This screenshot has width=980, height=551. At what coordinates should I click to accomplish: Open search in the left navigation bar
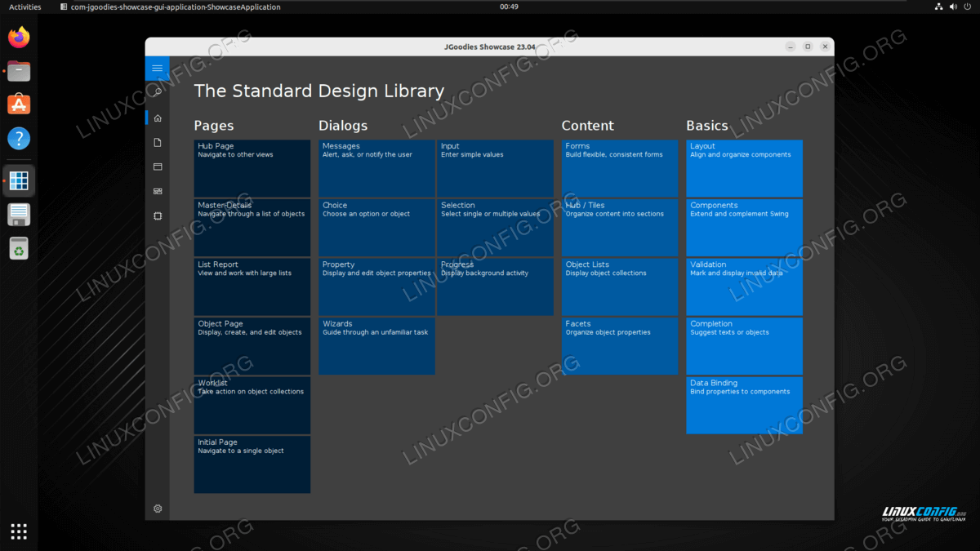(x=158, y=92)
